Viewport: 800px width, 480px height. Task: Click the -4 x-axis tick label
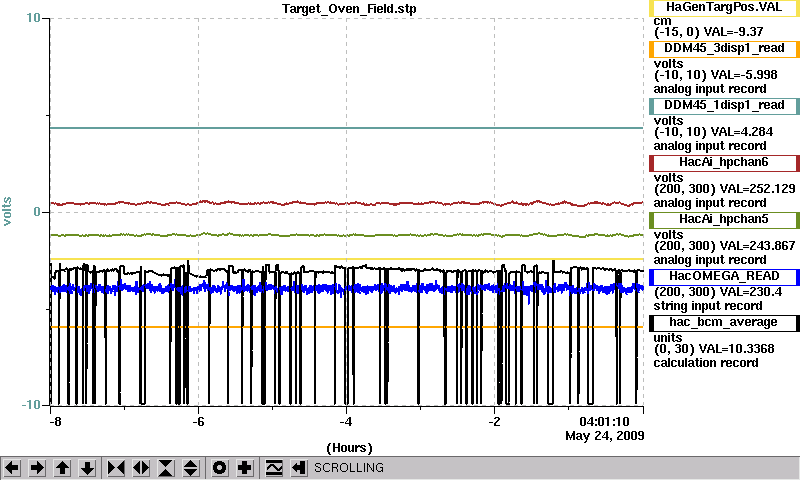click(346, 422)
